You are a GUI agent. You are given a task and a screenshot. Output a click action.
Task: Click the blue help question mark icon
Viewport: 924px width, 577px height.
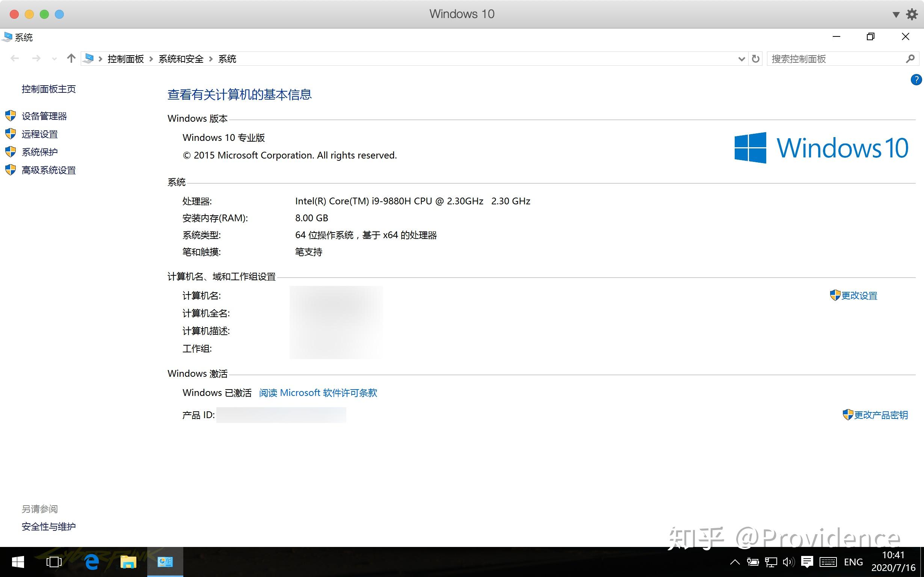coord(917,80)
